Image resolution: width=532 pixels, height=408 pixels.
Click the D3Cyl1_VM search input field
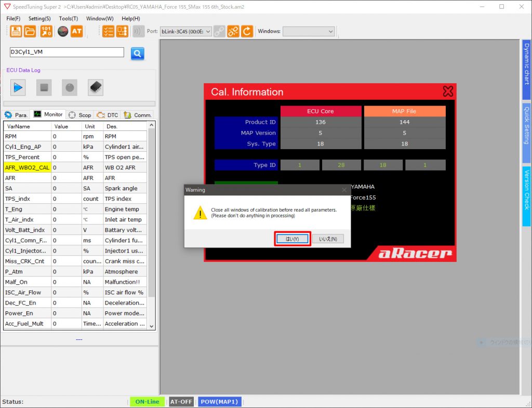[x=67, y=52]
